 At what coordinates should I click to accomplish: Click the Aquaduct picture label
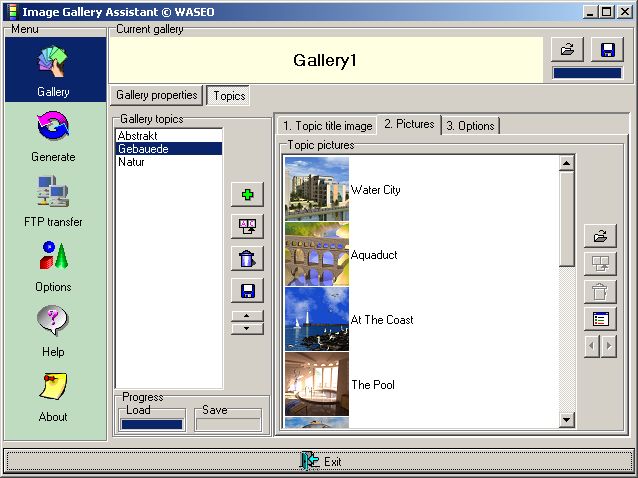click(374, 255)
